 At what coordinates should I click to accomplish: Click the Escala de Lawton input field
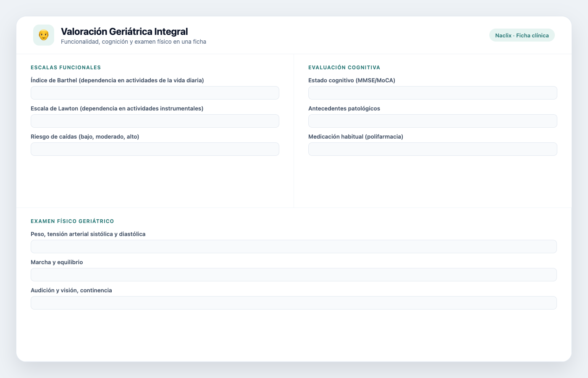[x=155, y=121]
